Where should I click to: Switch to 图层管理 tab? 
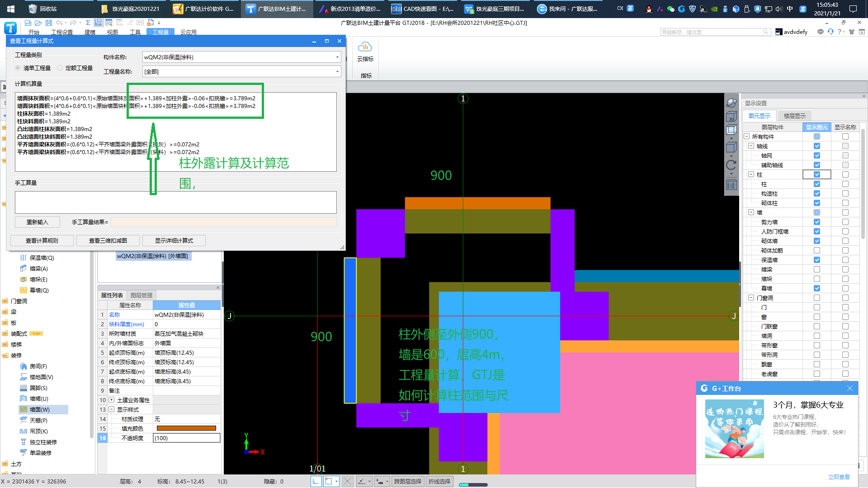pyautogui.click(x=142, y=295)
